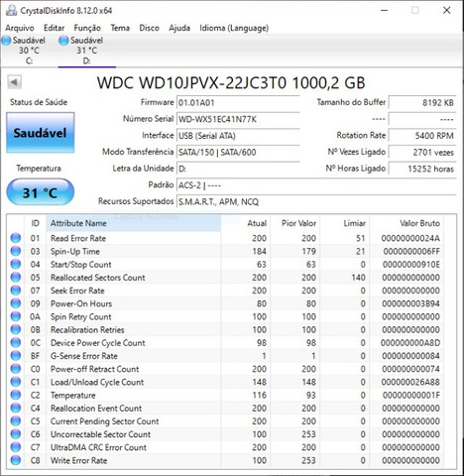Click the Interface field USB (Serial ATA)

238,136
